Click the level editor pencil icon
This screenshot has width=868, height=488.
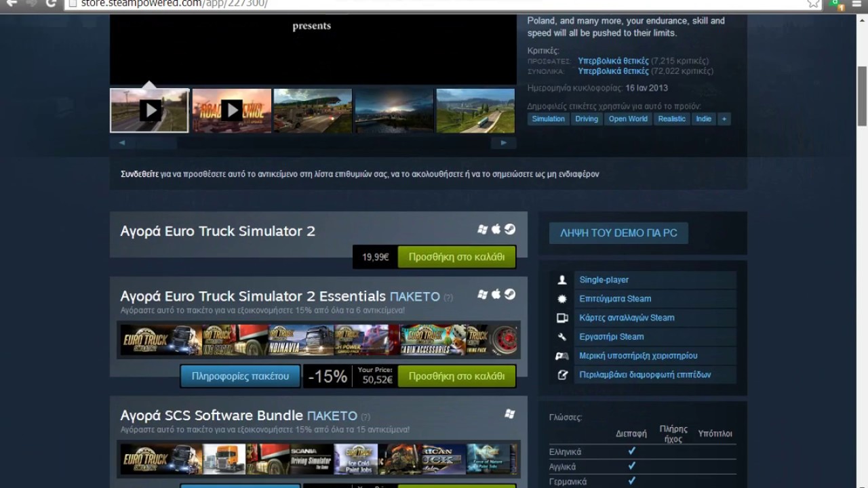pyautogui.click(x=562, y=375)
